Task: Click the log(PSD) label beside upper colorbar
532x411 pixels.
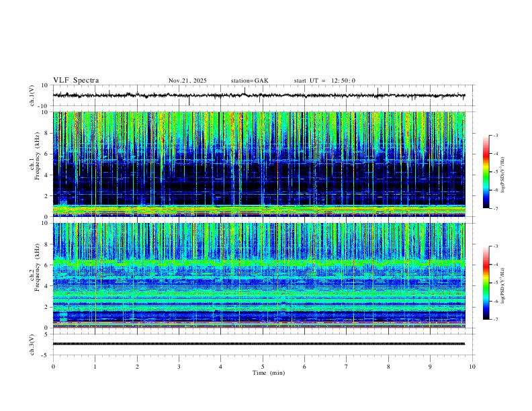Action: point(502,175)
